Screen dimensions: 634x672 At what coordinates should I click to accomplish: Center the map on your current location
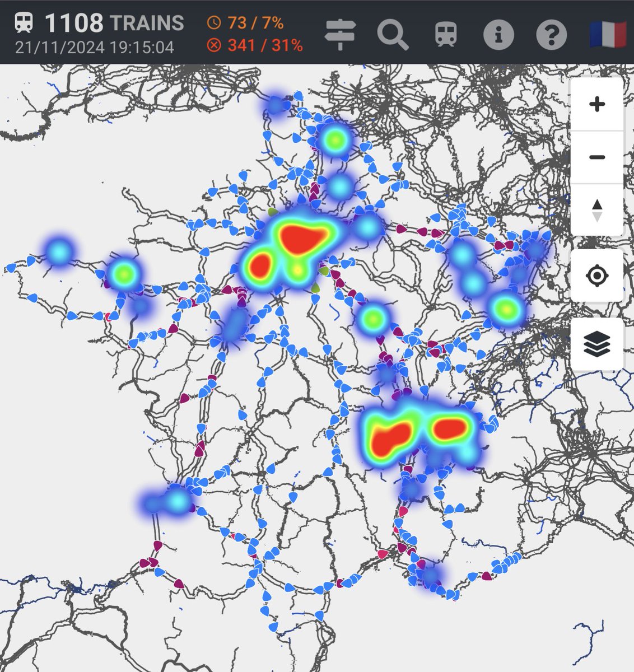(596, 276)
